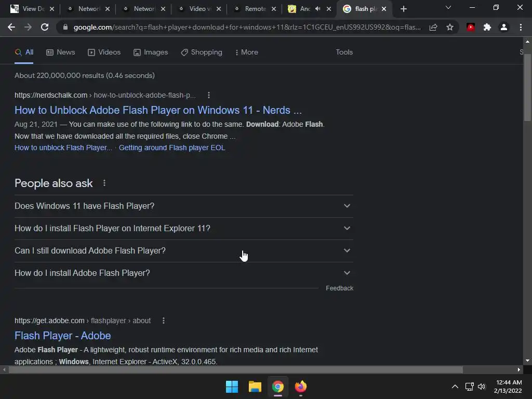Share this page from the address bar
Image resolution: width=532 pixels, height=399 pixels.
click(433, 27)
